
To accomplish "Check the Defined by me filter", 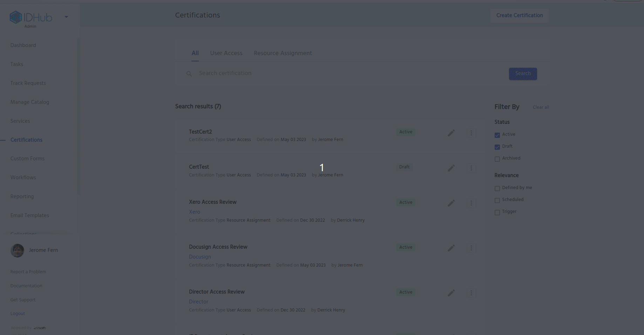I will 497,188.
